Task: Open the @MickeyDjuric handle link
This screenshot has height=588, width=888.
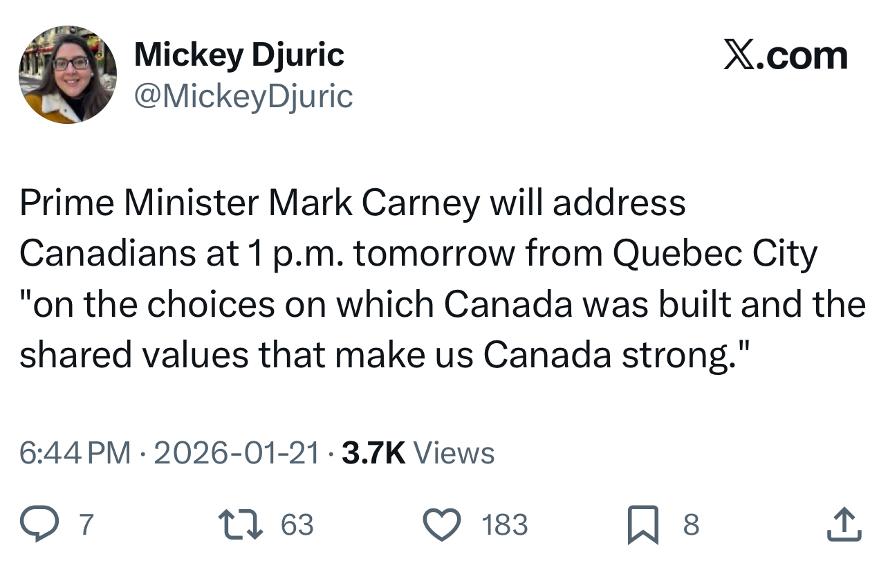Action: (x=243, y=96)
